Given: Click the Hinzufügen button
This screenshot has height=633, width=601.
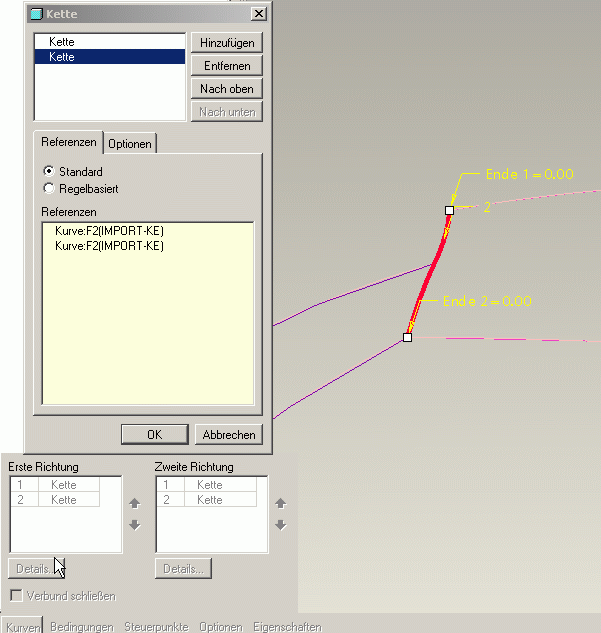Looking at the screenshot, I should click(x=227, y=43).
